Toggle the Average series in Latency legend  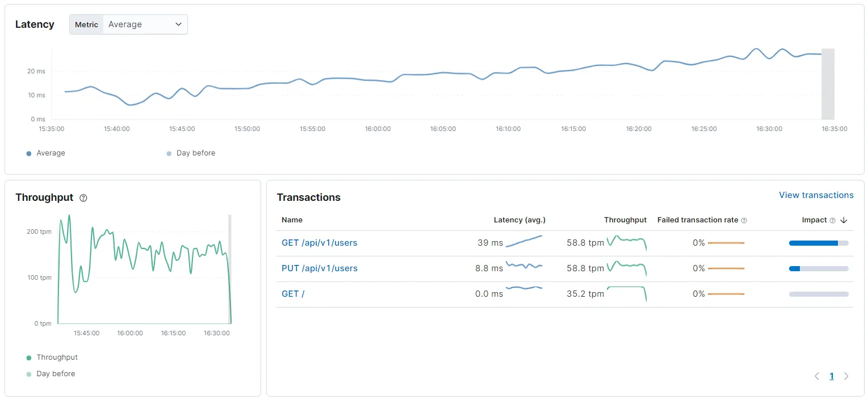coord(46,153)
